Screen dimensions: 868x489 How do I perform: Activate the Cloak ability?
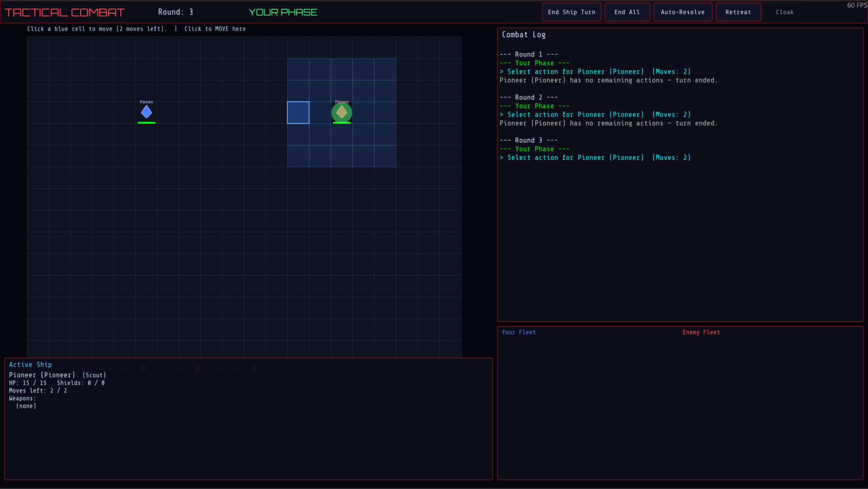[784, 12]
